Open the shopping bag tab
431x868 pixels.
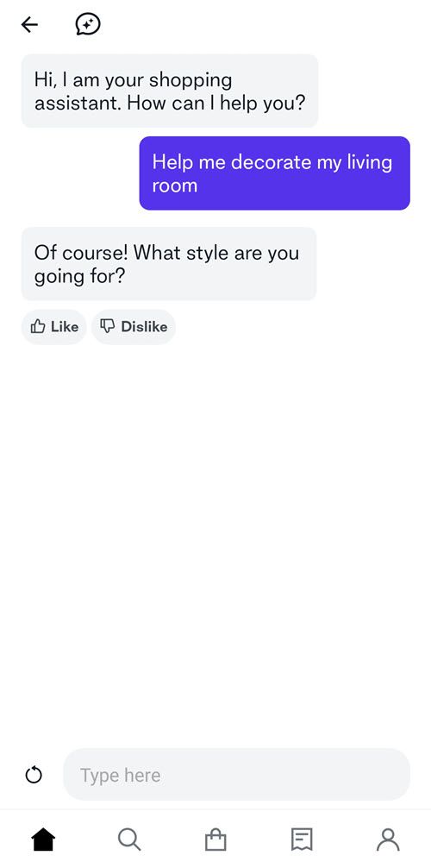215,840
